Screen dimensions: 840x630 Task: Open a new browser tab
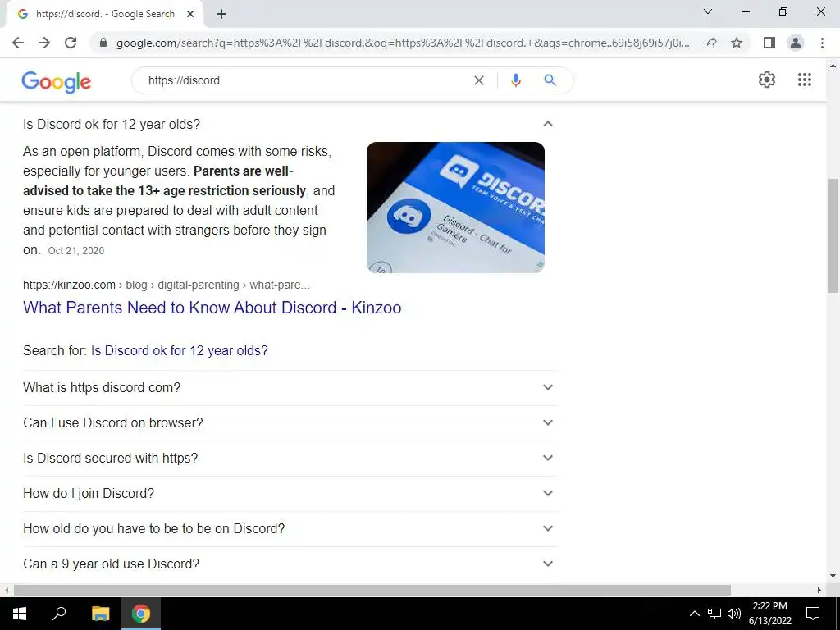pos(221,14)
